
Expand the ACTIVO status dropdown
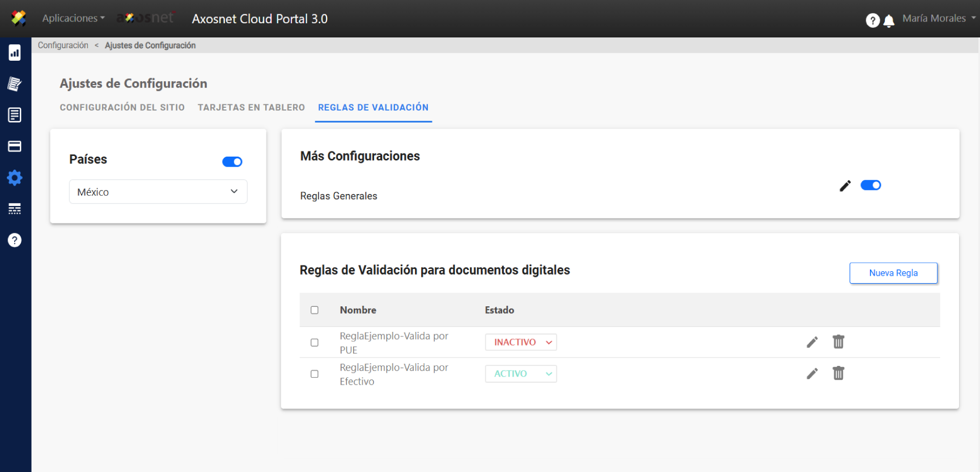(x=521, y=374)
